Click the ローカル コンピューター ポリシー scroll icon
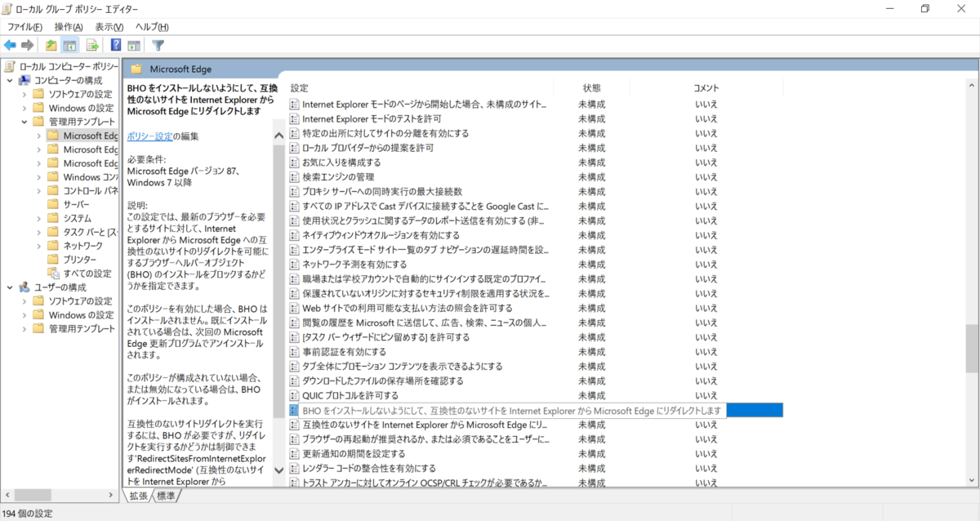The height and width of the screenshot is (521, 980). pyautogui.click(x=10, y=66)
